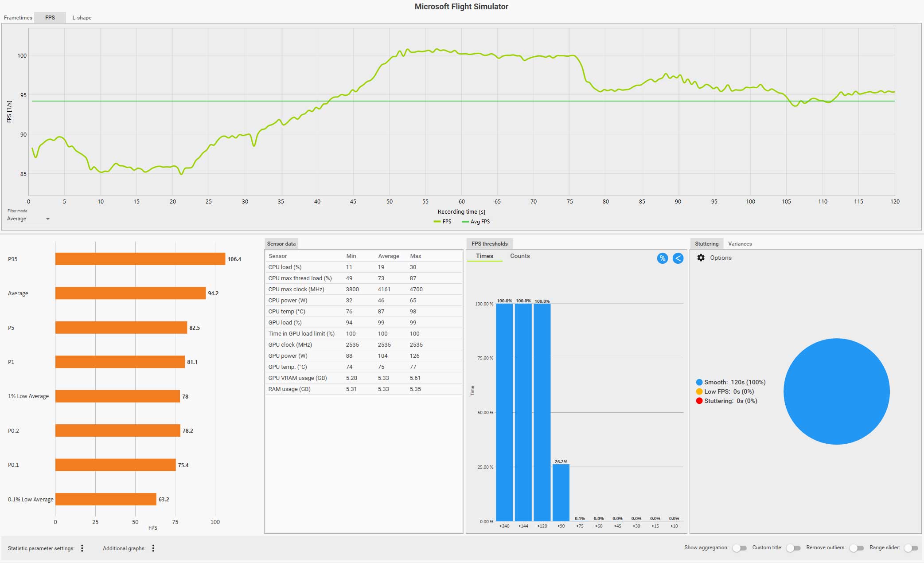
Task: Enable the Show aggregation switch
Action: pos(739,548)
